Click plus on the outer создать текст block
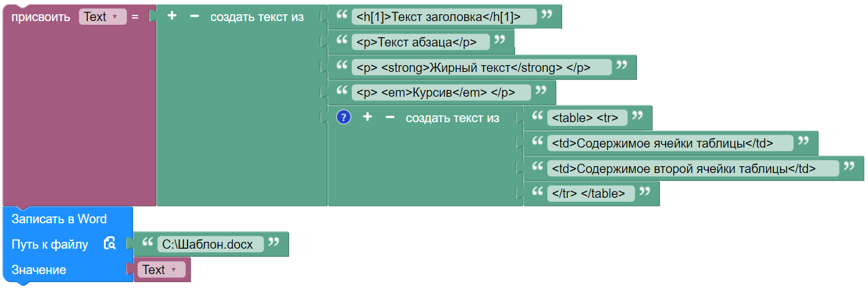Viewport: 868px width, 289px height. pos(172,17)
